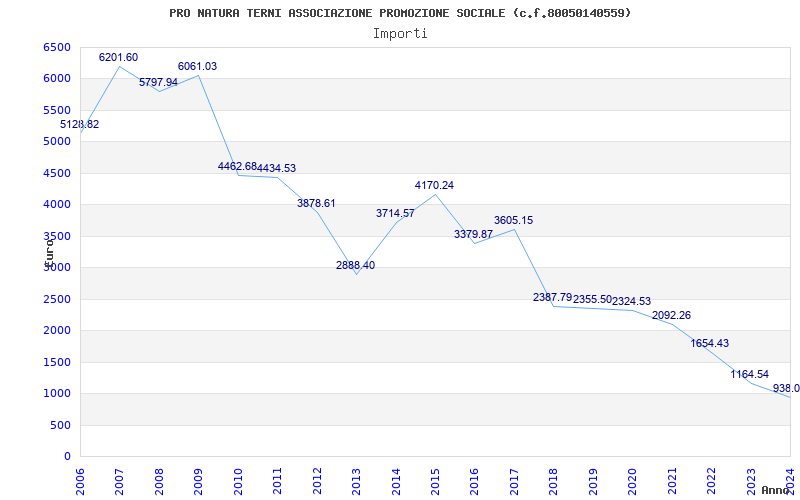Select year 2013 on x-axis
Image resolution: width=800 pixels, height=500 pixels.
click(x=356, y=482)
